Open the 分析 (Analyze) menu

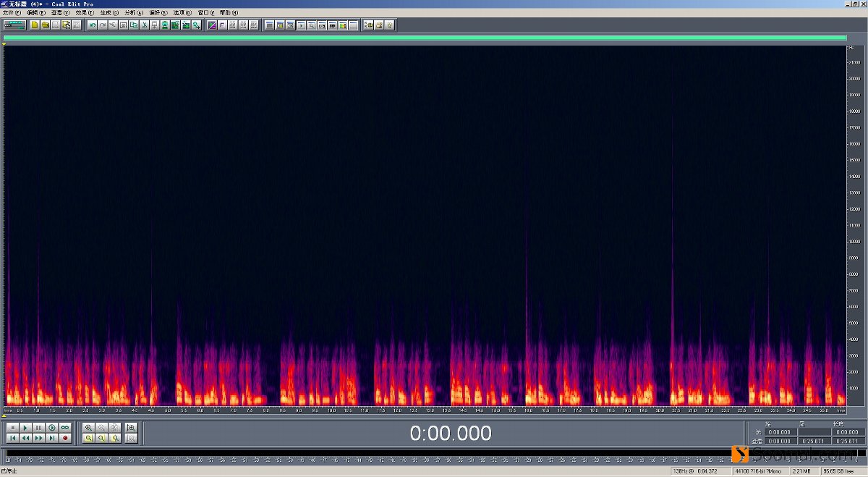(x=133, y=13)
